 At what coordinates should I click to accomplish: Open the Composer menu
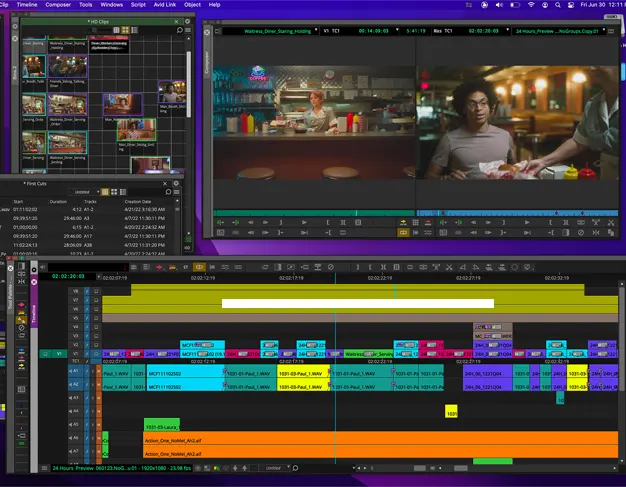coord(58,5)
